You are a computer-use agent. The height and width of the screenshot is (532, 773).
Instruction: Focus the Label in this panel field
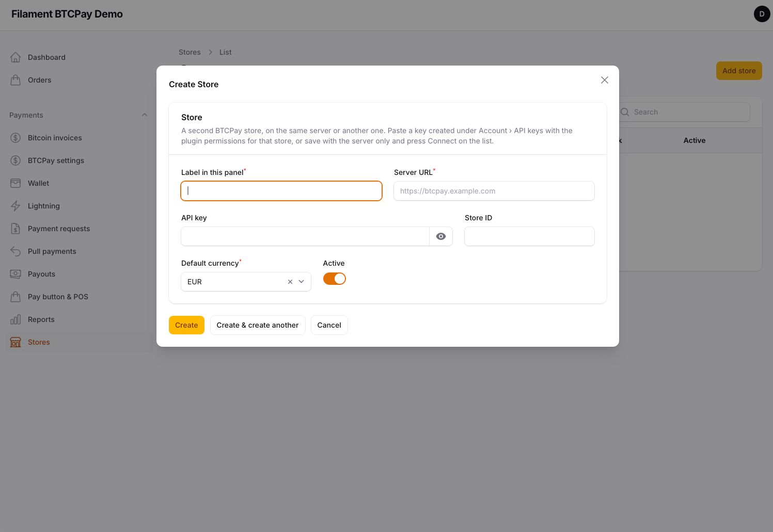click(281, 191)
